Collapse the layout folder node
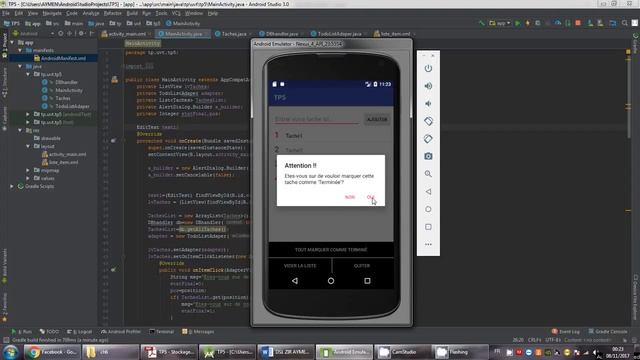 (x=28, y=146)
